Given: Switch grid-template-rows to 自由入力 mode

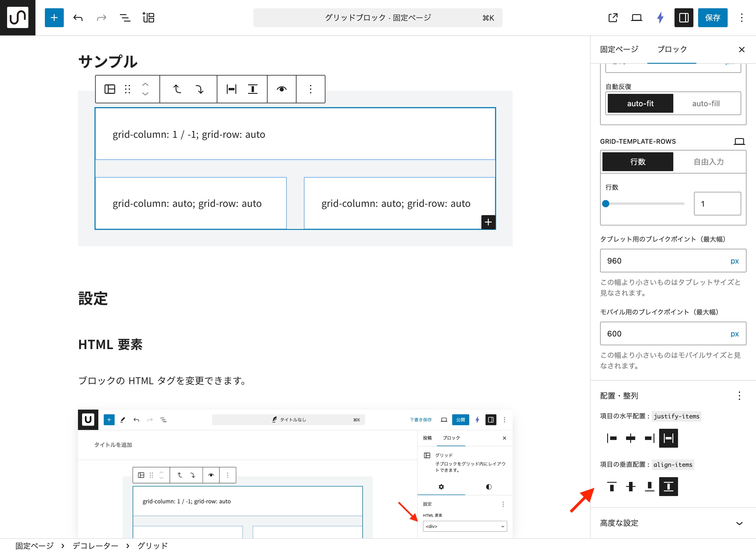Looking at the screenshot, I should (x=708, y=162).
